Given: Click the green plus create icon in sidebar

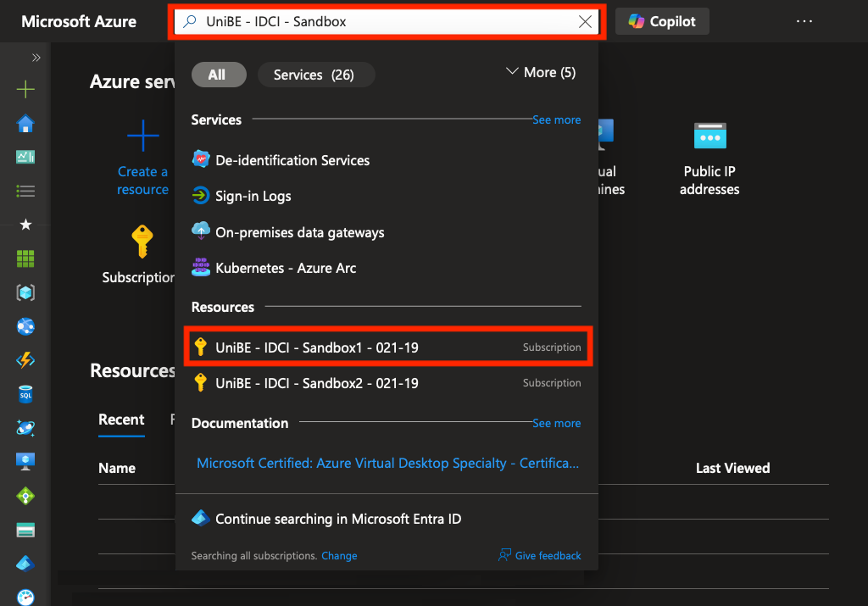Looking at the screenshot, I should click(x=25, y=90).
